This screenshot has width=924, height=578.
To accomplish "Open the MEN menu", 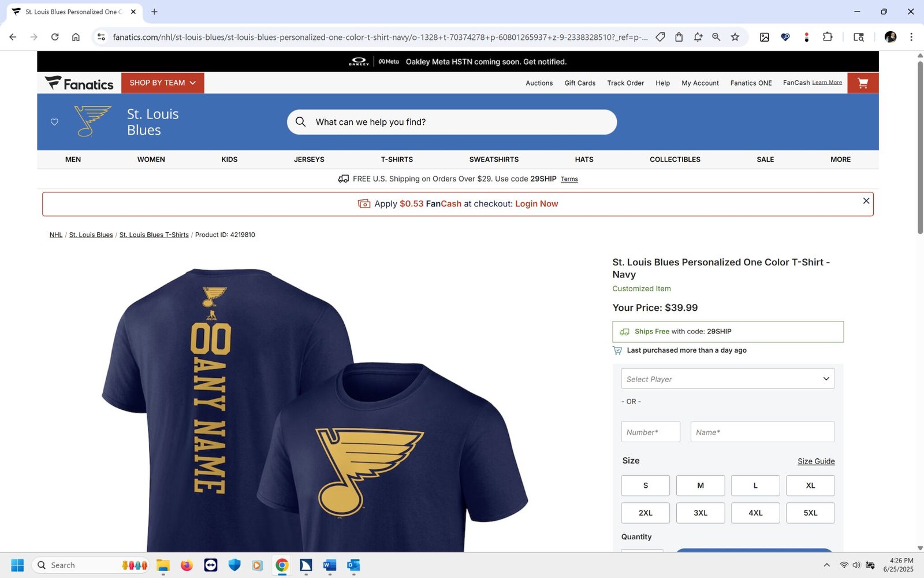I will pyautogui.click(x=73, y=160).
